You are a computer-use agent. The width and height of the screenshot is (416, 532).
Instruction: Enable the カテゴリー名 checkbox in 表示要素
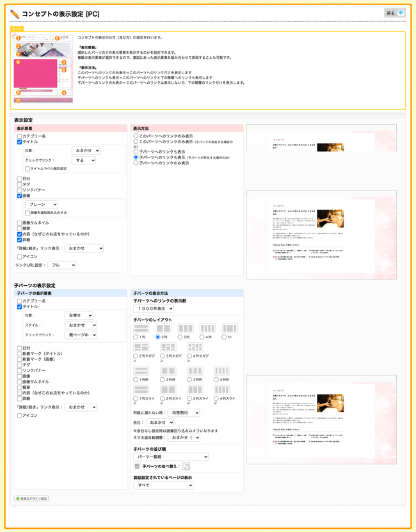coord(20,136)
